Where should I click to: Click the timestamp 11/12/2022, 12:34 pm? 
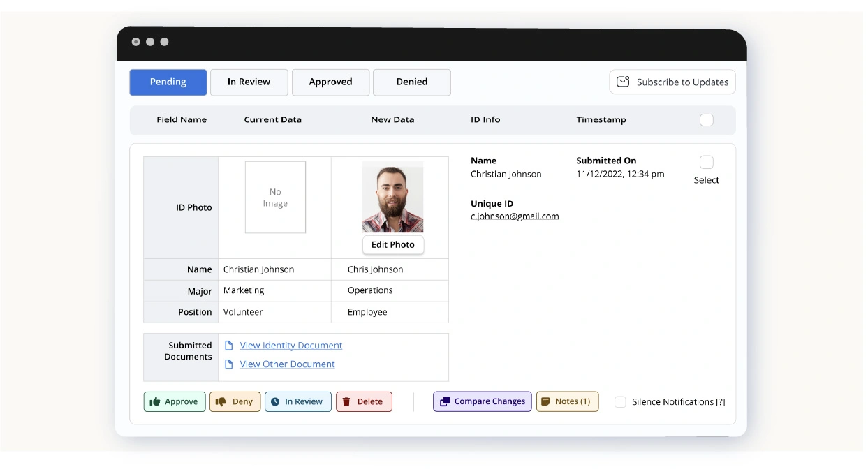(620, 174)
